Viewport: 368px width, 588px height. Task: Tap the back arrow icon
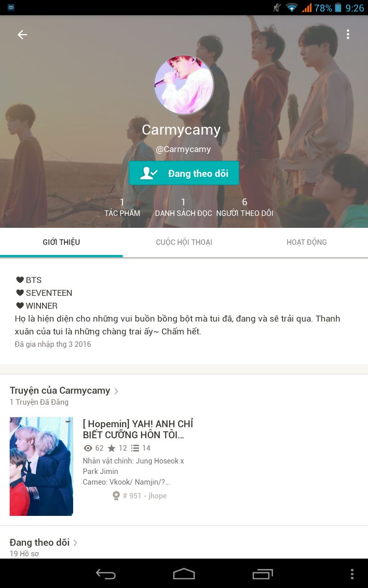(22, 34)
